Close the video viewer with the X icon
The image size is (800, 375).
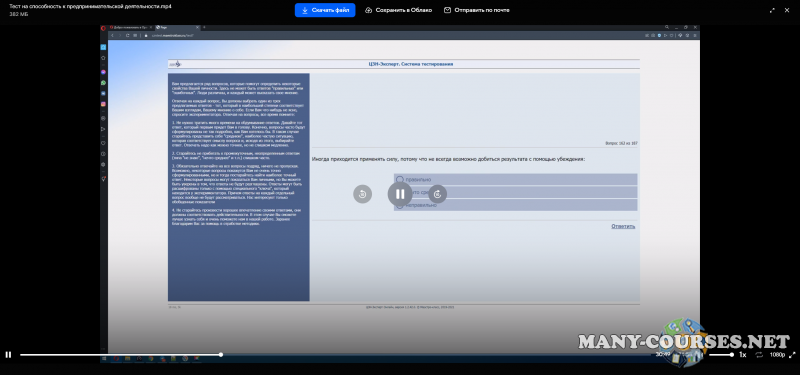(787, 10)
